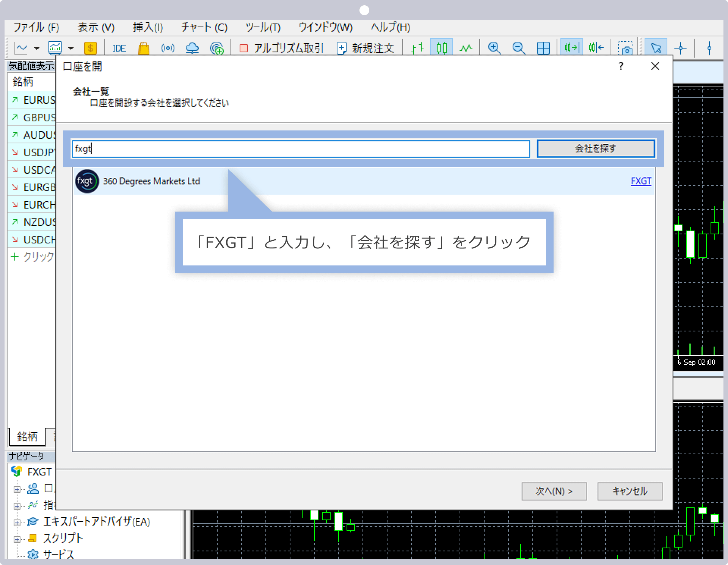Viewport: 728px width, 565px height.
Task: Select the 360 Degrees Markets Ltd row
Action: click(x=364, y=181)
